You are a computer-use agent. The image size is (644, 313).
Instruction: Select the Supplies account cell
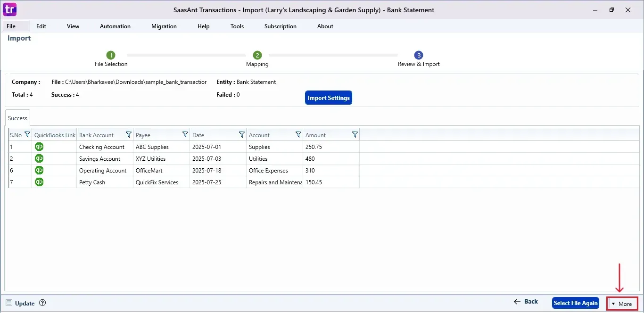click(x=274, y=147)
